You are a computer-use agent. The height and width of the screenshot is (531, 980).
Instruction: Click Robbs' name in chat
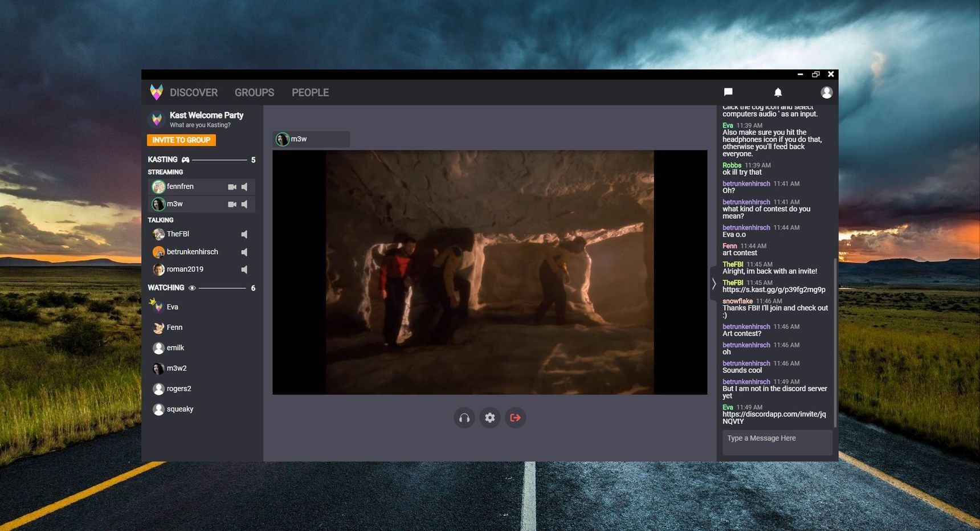pyautogui.click(x=732, y=165)
